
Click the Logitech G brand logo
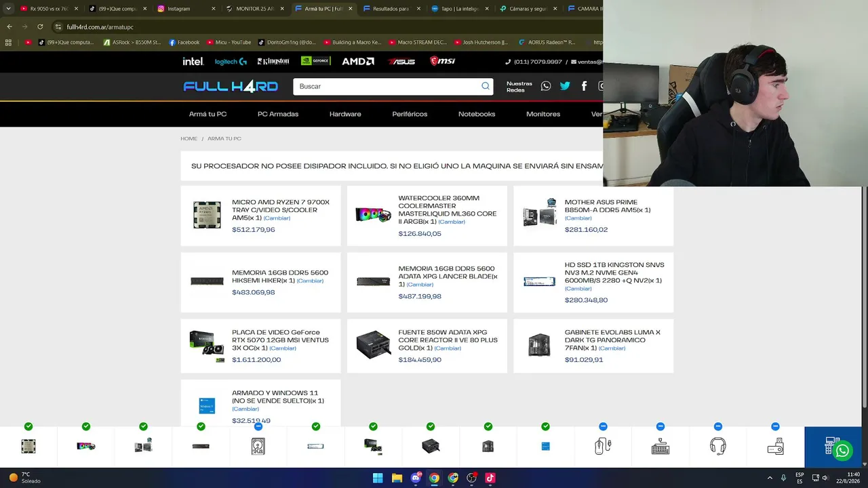click(231, 61)
